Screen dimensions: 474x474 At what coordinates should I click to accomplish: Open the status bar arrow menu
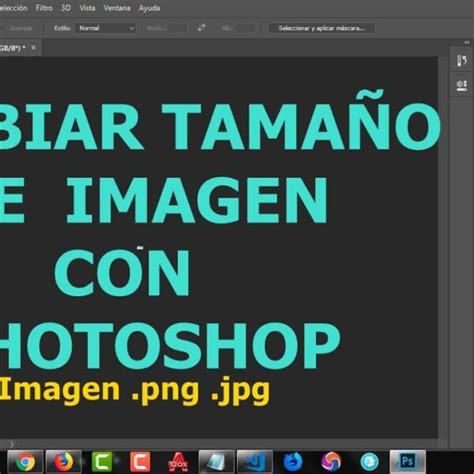click(x=12, y=444)
